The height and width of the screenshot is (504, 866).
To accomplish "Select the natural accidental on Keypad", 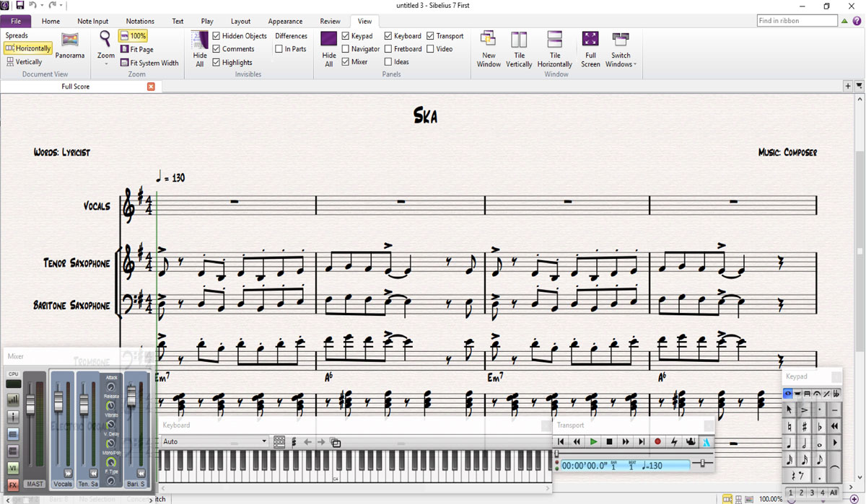I will coord(790,426).
